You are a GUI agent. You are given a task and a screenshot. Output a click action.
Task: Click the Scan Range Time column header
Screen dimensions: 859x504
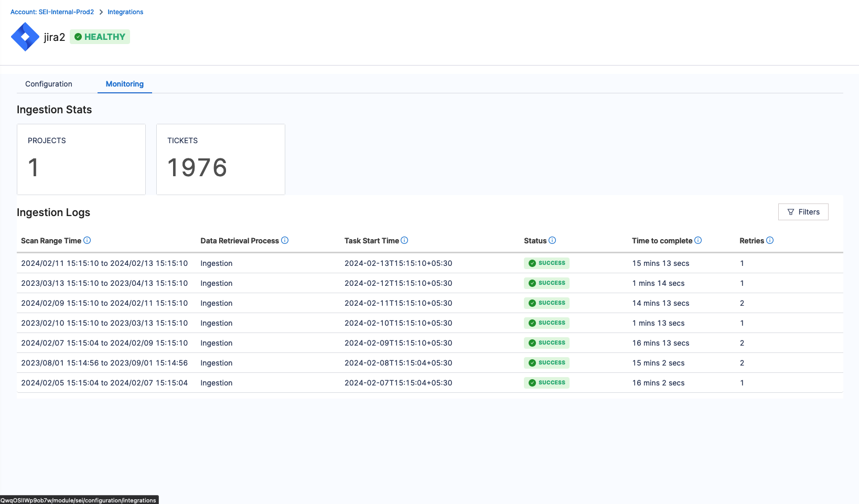(51, 241)
